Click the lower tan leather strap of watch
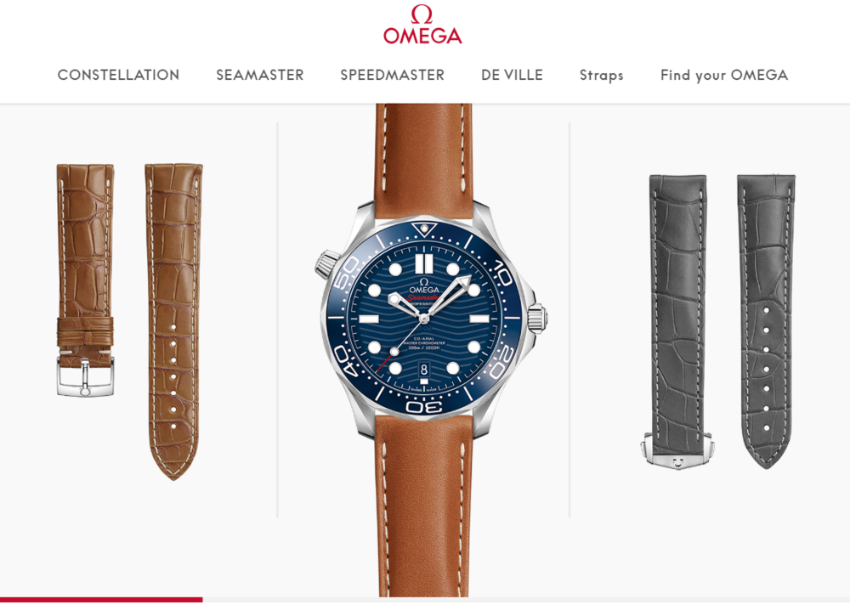Viewport: 850px width, 616px height. pos(422,506)
